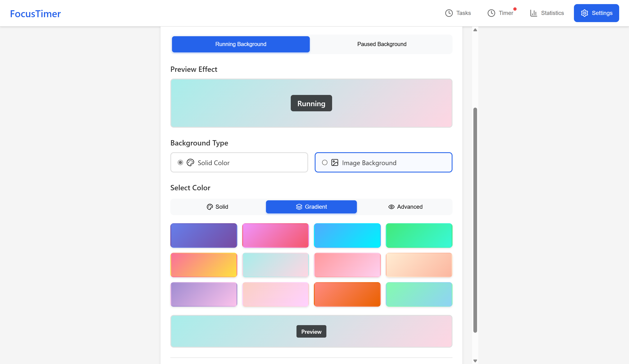629x364 pixels.
Task: Choose the blue-to-cyan gradient swatch
Action: tap(347, 236)
